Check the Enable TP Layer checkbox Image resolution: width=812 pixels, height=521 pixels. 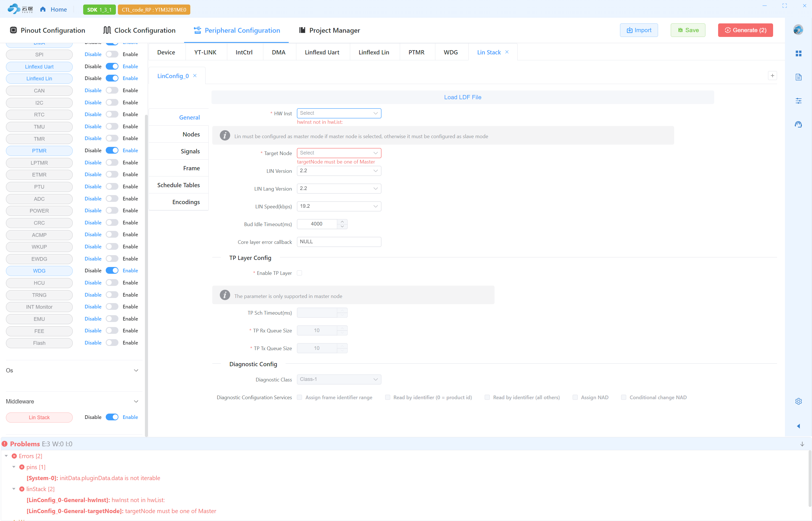click(x=299, y=273)
